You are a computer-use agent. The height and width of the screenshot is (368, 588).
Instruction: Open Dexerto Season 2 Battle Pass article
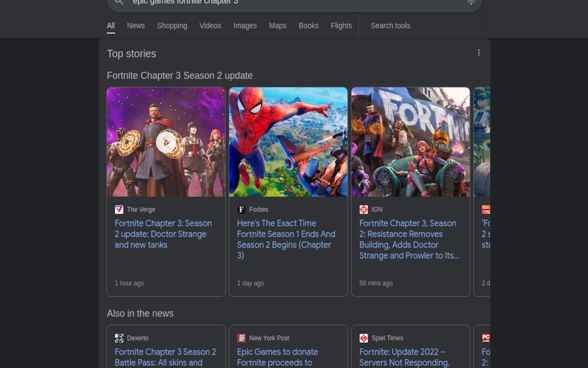coord(165,357)
